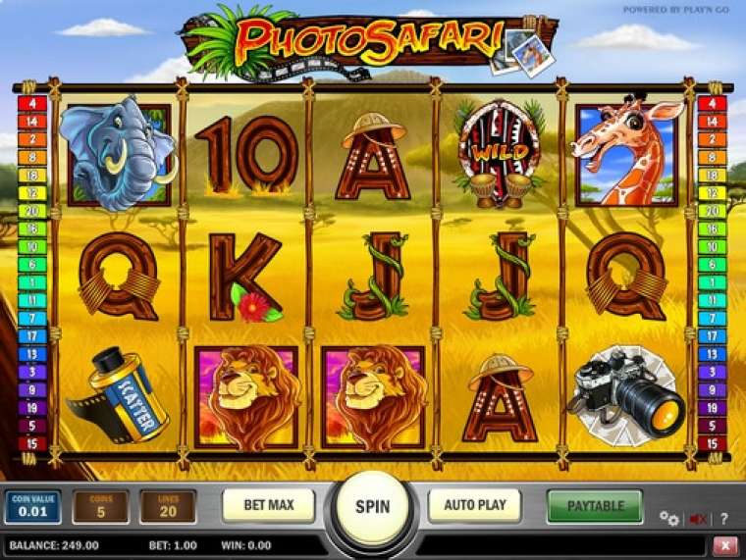Hit the round Spin button

(x=373, y=506)
